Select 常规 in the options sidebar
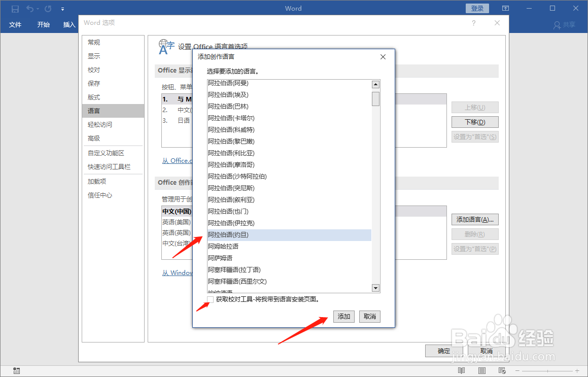This screenshot has width=588, height=377. [113, 43]
